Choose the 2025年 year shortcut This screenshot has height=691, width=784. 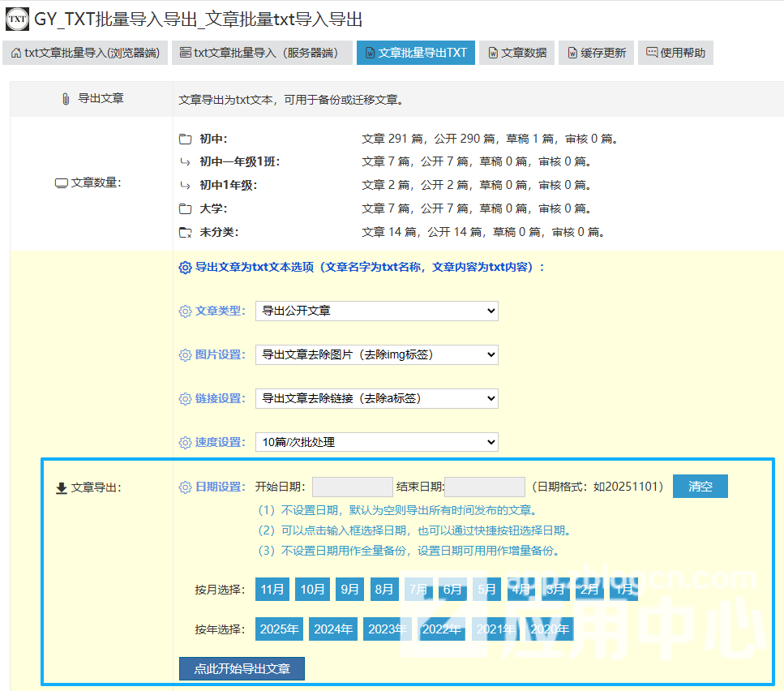click(x=280, y=629)
